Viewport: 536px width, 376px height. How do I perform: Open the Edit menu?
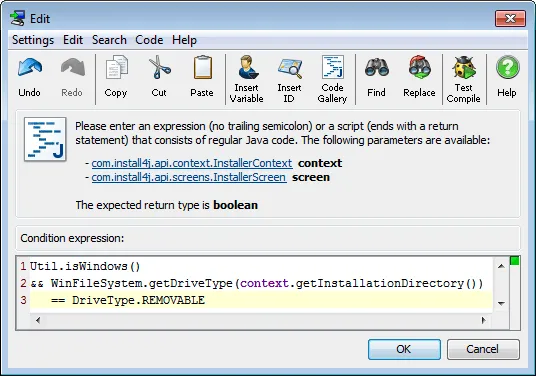[x=73, y=40]
